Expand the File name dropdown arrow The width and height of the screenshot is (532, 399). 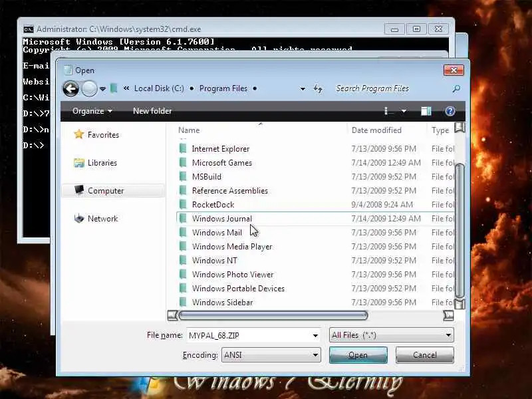tap(315, 336)
